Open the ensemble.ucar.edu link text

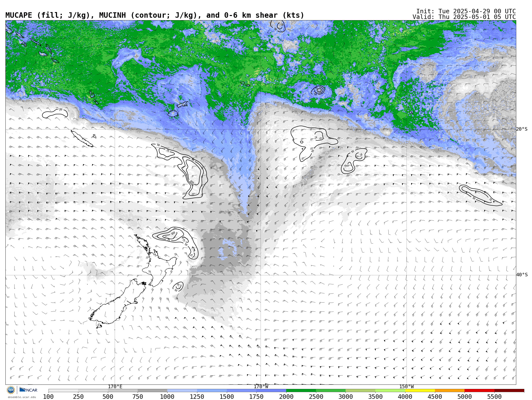[22, 397]
